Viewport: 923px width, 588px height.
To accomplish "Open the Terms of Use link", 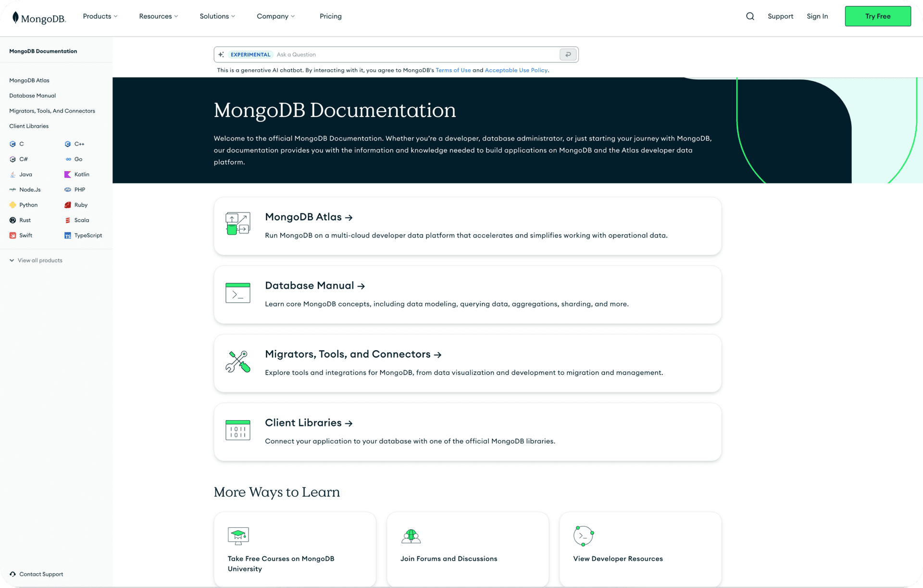I will pos(453,70).
